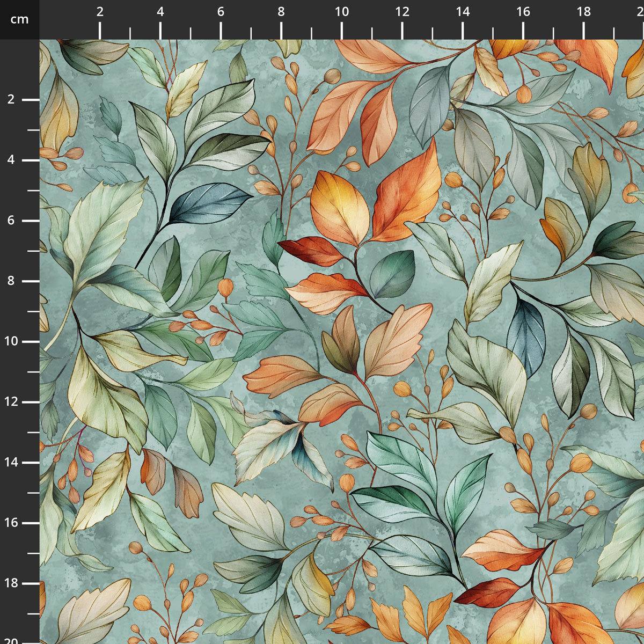644x644 pixels.
Task: Click the 16 mark on the top ruler
Action: tap(523, 12)
